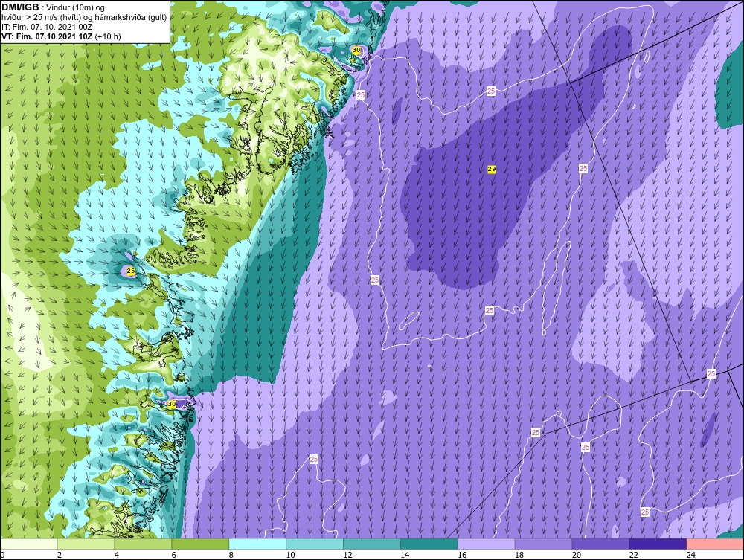Click the legend scale number '2'
The width and height of the screenshot is (744, 560).
tap(60, 555)
